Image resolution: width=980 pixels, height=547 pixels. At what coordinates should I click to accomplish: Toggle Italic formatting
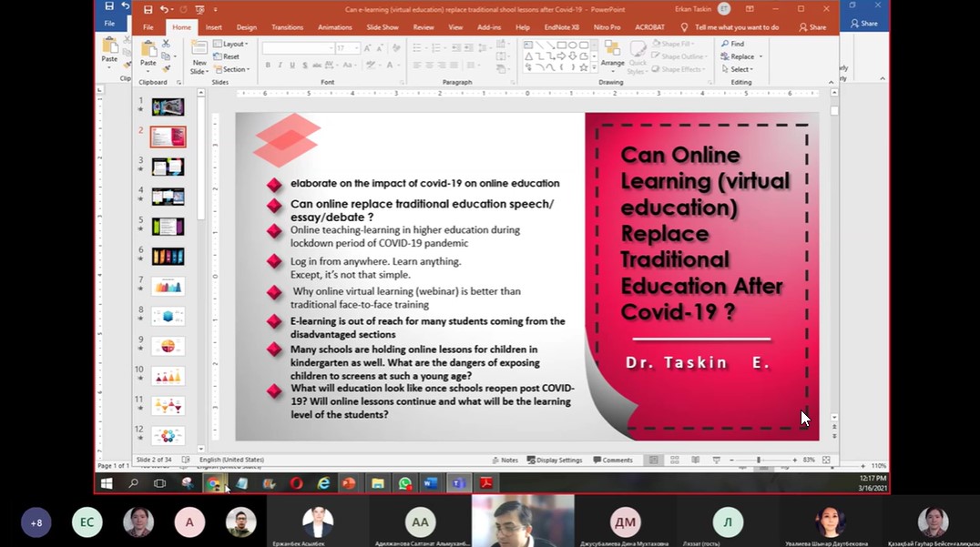click(x=280, y=65)
